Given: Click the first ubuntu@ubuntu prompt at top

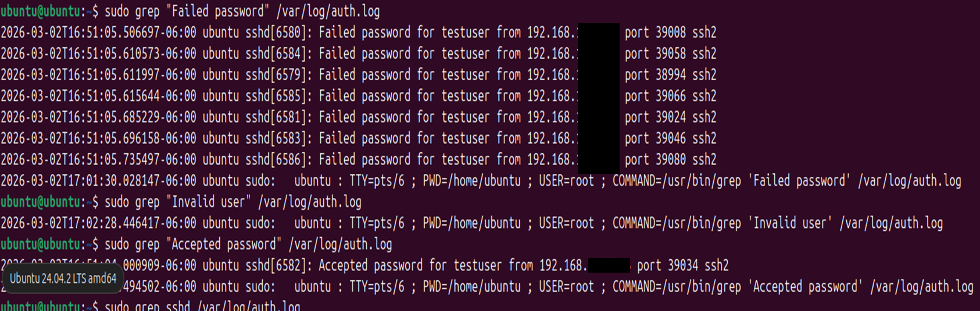Looking at the screenshot, I should pos(41,11).
